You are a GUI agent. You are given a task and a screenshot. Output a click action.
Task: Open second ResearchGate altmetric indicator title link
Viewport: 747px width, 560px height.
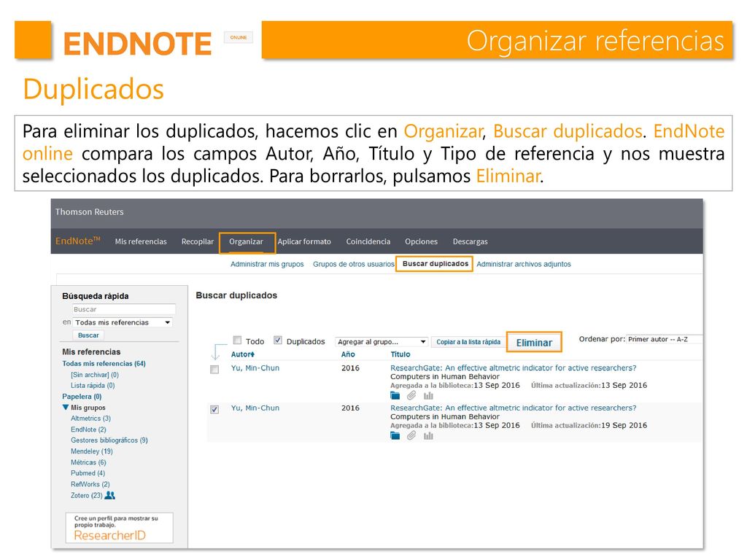[513, 408]
